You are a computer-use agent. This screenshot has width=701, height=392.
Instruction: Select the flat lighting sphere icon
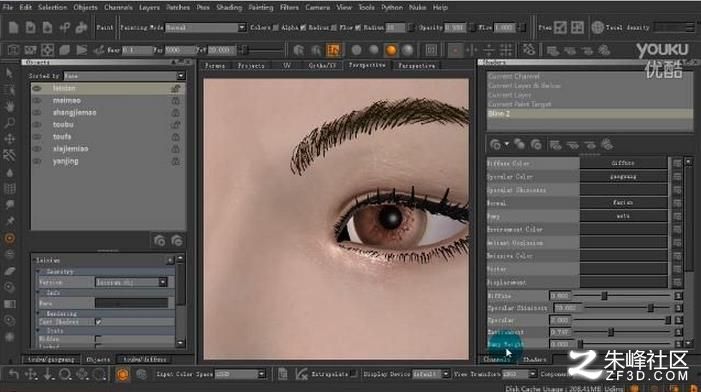[356, 50]
